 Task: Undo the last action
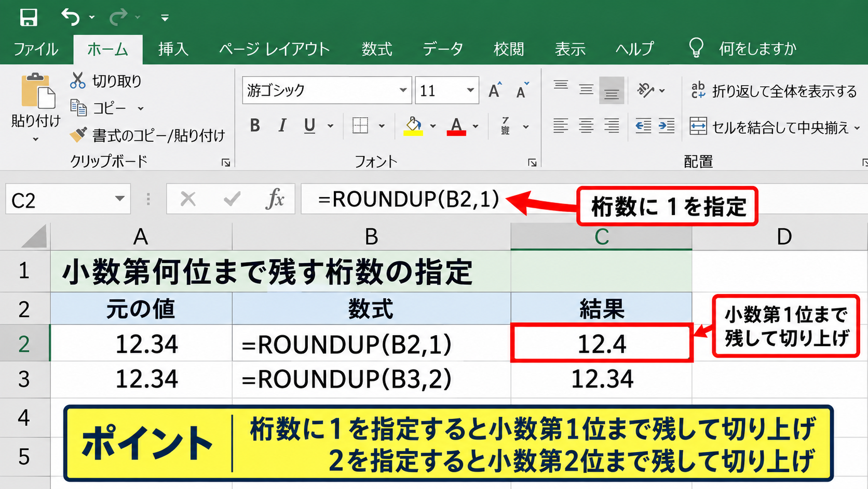(x=71, y=17)
